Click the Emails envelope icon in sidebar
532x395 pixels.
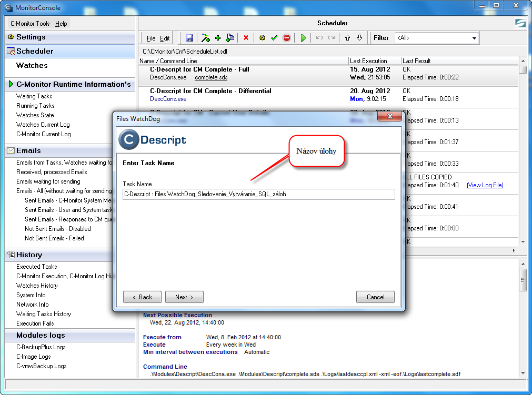point(11,150)
